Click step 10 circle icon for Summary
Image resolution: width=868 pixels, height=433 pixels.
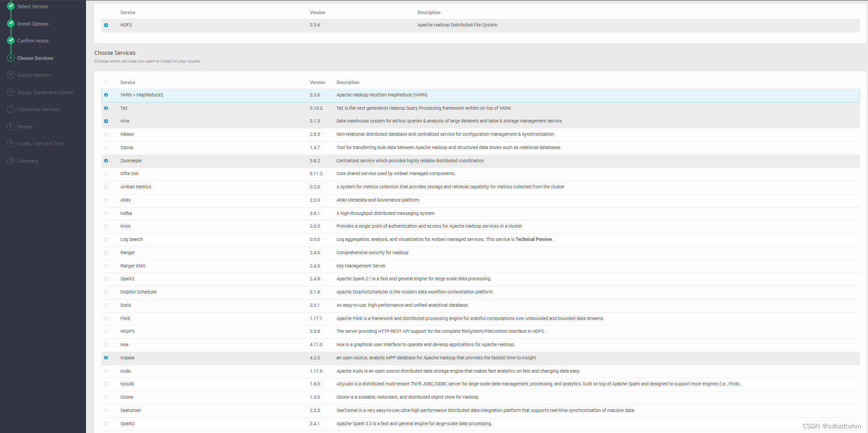(x=11, y=160)
